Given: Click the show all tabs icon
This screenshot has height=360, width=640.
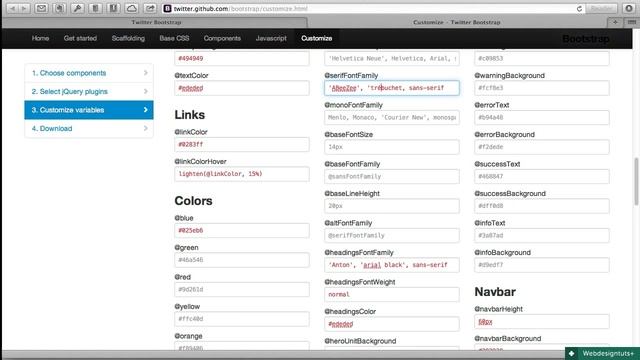Looking at the screenshot, I should click(x=631, y=22).
